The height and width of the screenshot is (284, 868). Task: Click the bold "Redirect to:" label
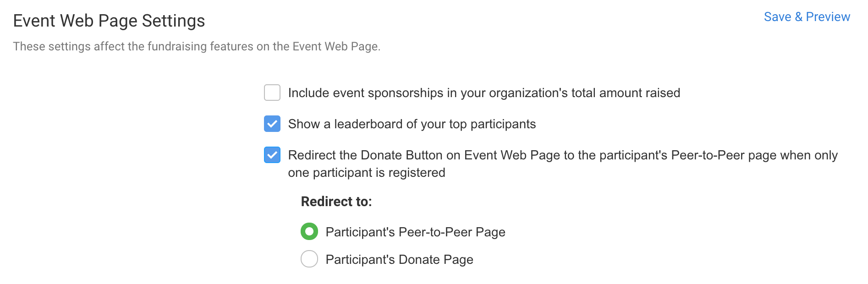point(336,202)
